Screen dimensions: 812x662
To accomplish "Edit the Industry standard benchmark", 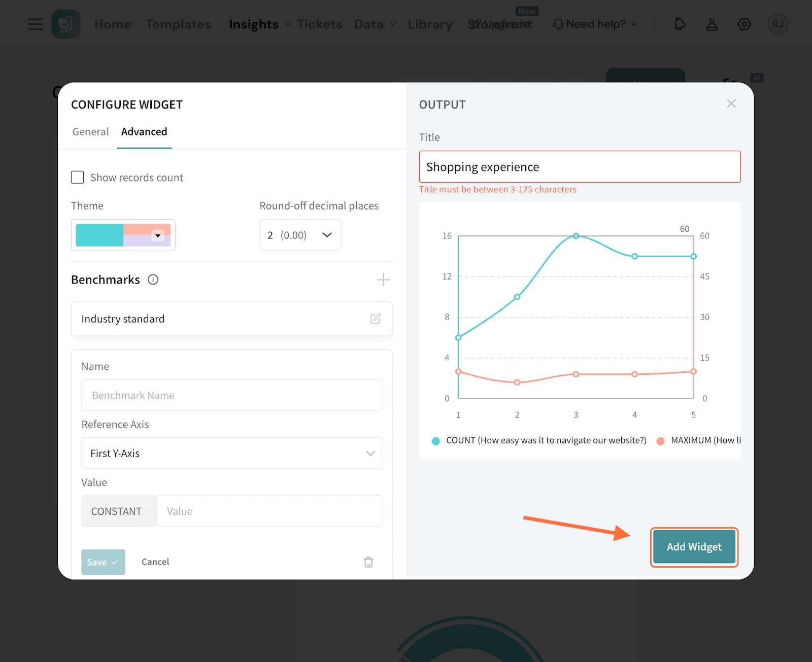I will pyautogui.click(x=375, y=319).
